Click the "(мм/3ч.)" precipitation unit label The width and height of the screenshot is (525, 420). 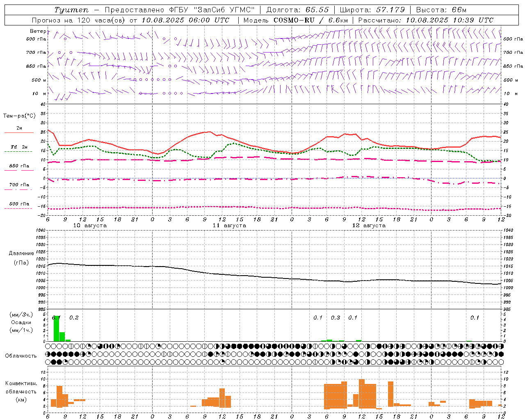click(21, 315)
